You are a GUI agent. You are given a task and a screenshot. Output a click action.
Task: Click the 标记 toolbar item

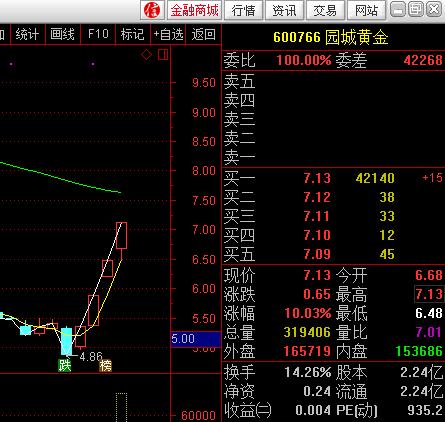133,34
